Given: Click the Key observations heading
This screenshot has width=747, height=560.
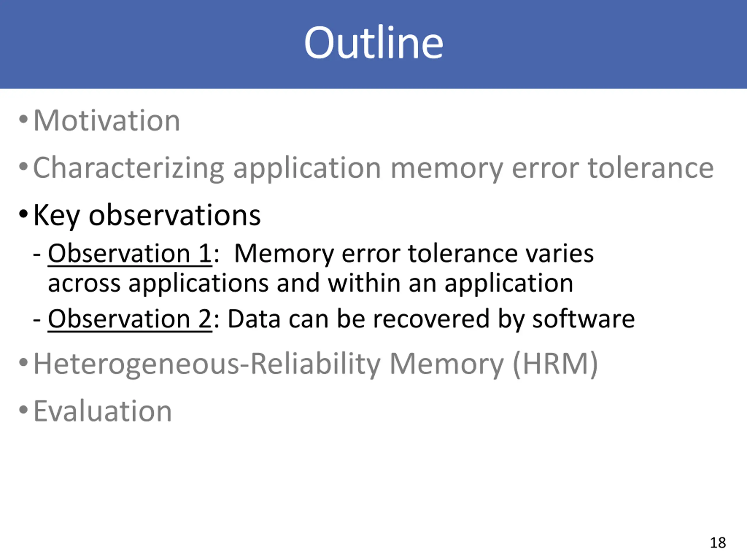Looking at the screenshot, I should [x=147, y=215].
